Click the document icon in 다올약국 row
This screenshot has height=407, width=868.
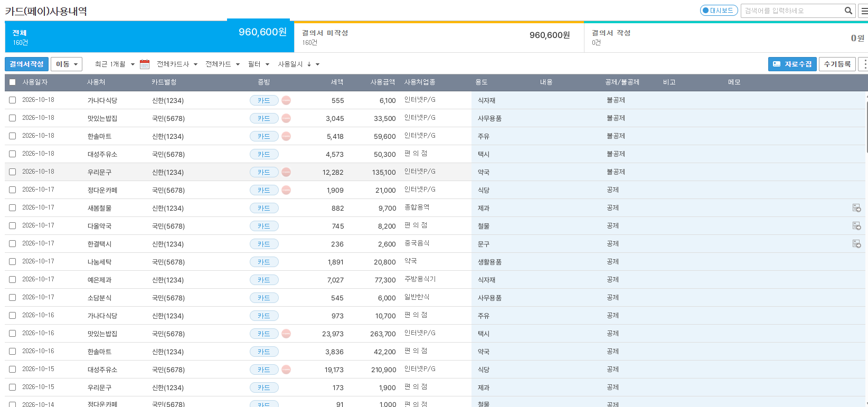point(856,226)
